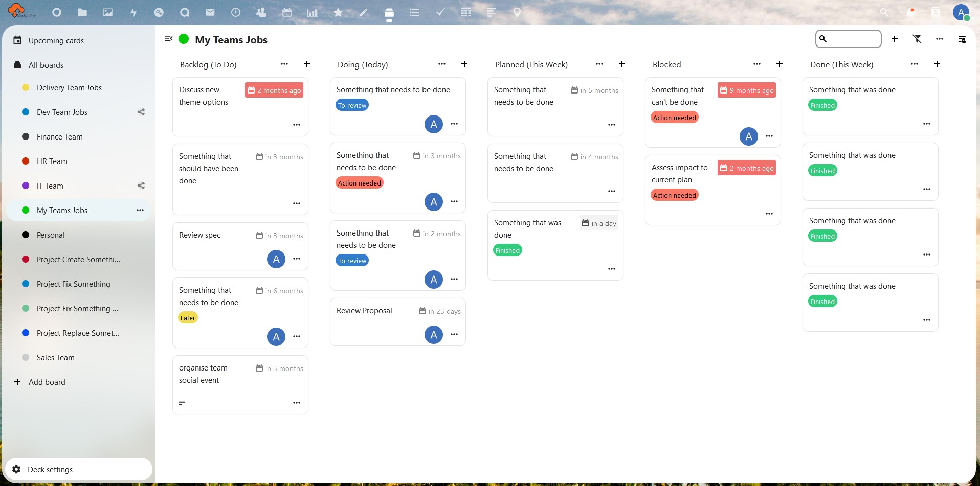
Task: Open Delivery Team Jobs board
Action: (x=79, y=87)
